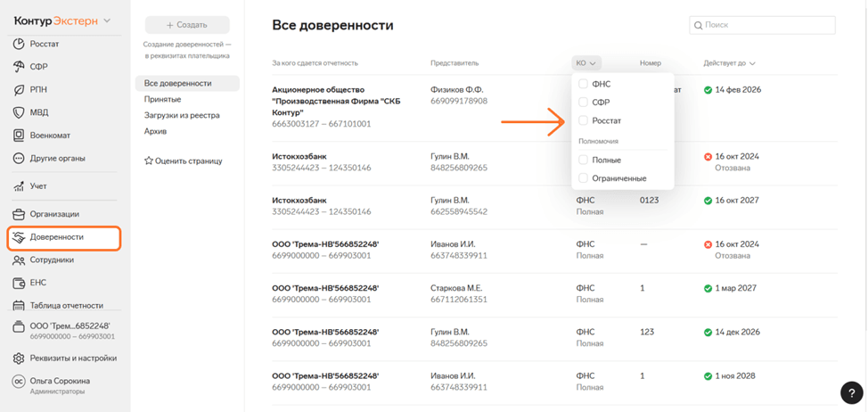The width and height of the screenshot is (868, 412).
Task: Click the Создать button
Action: (186, 25)
